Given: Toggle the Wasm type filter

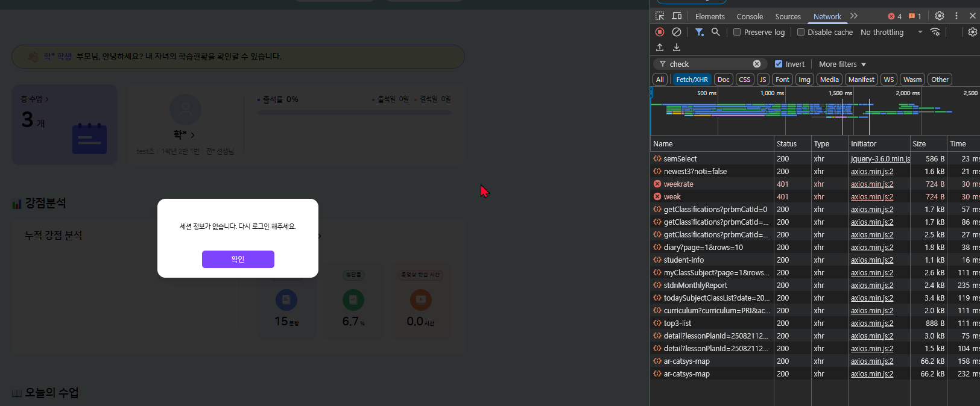Looking at the screenshot, I should pyautogui.click(x=912, y=80).
